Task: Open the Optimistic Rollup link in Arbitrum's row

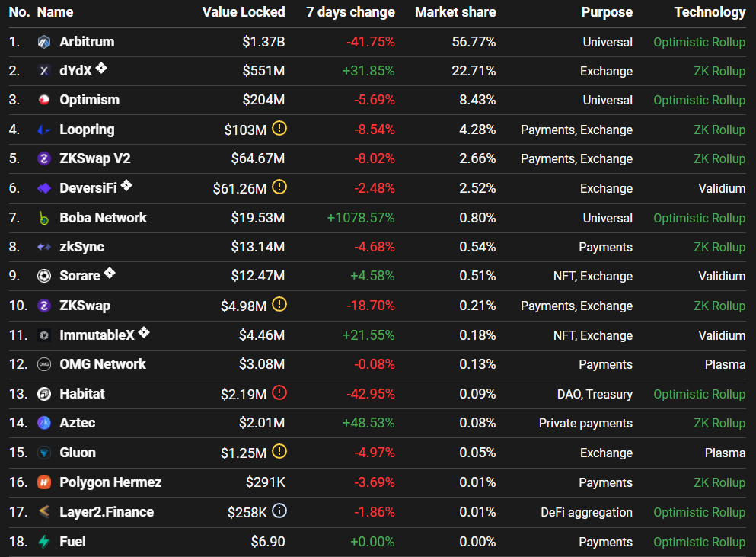Action: pyautogui.click(x=699, y=42)
